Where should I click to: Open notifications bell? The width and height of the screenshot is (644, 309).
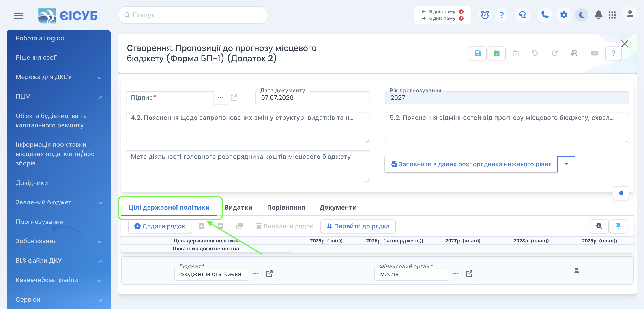pyautogui.click(x=598, y=15)
